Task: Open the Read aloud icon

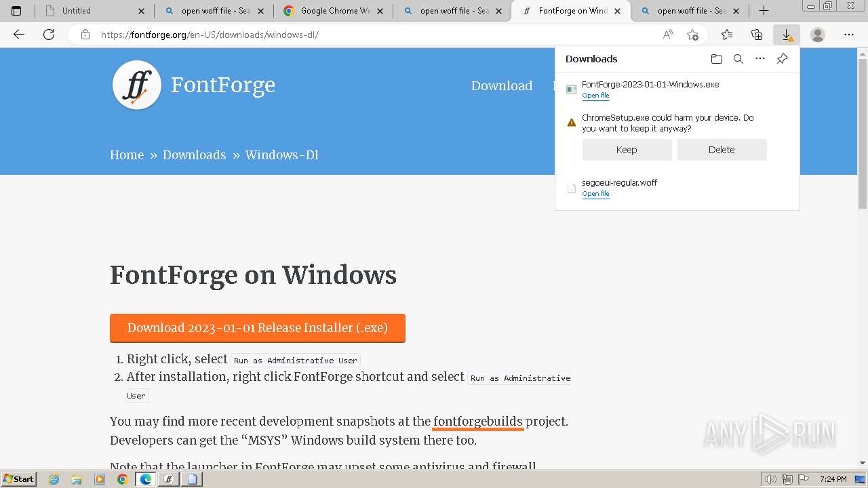Action: pyautogui.click(x=668, y=35)
